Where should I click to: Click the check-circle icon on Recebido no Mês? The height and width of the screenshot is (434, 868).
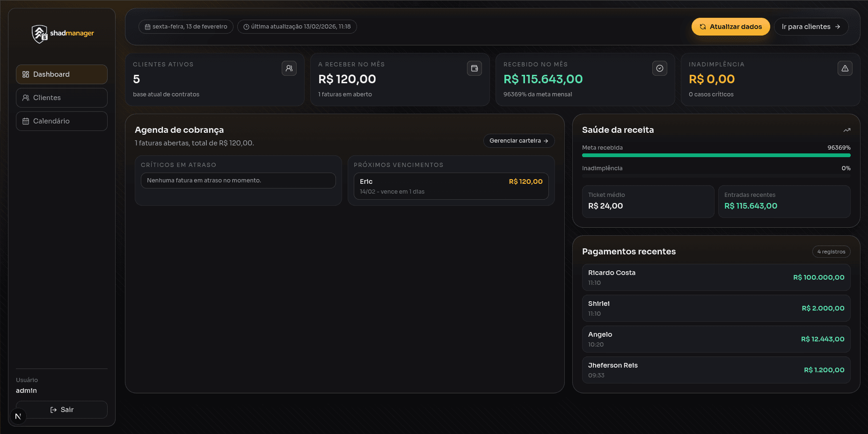click(x=659, y=68)
